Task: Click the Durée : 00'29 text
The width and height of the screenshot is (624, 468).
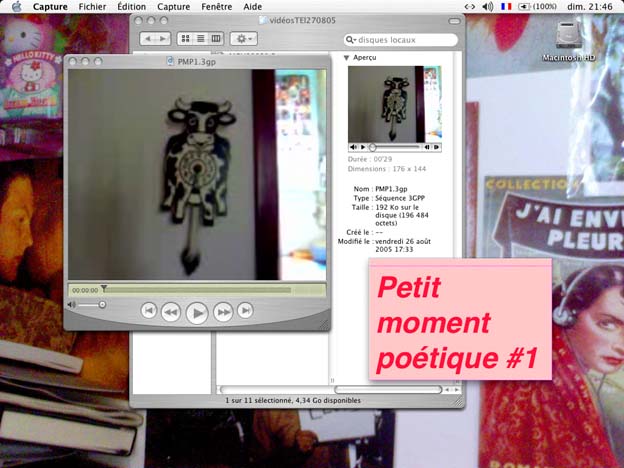Action: click(370, 159)
